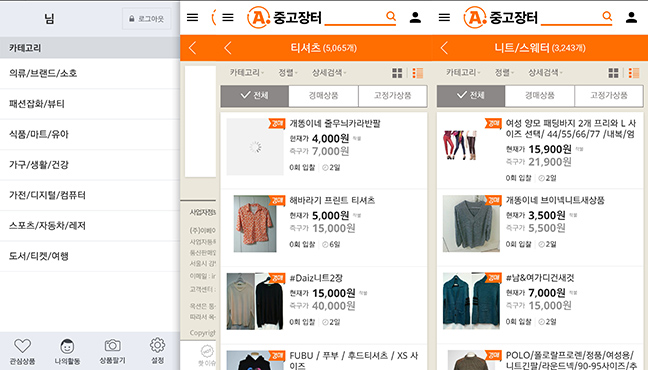This screenshot has width=648, height=370.
Task: Open 의류/브랜드/소호 category
Action: pyautogui.click(x=90, y=73)
